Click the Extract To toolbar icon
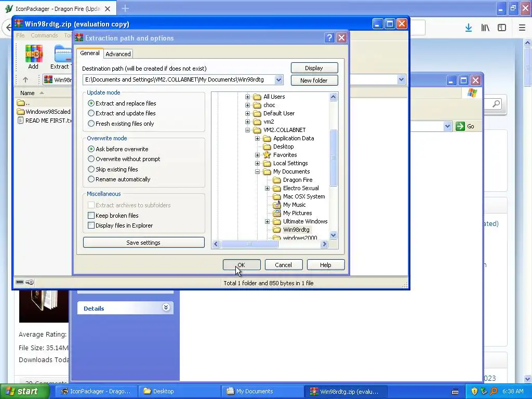Image resolution: width=532 pixels, height=399 pixels. 61,57
